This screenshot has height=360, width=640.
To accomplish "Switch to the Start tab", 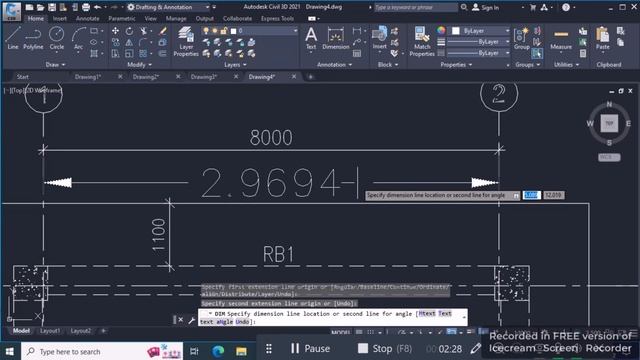I will pyautogui.click(x=22, y=77).
